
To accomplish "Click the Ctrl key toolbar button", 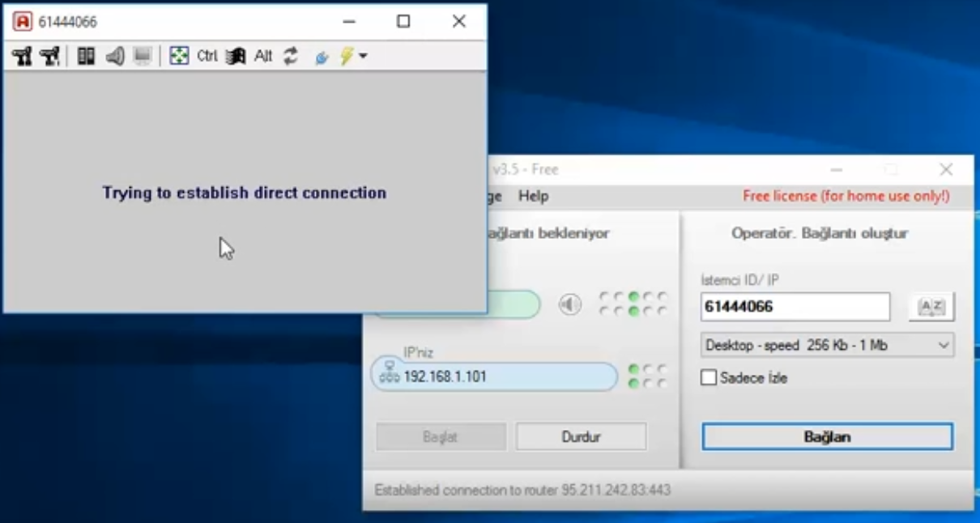I will pyautogui.click(x=207, y=57).
